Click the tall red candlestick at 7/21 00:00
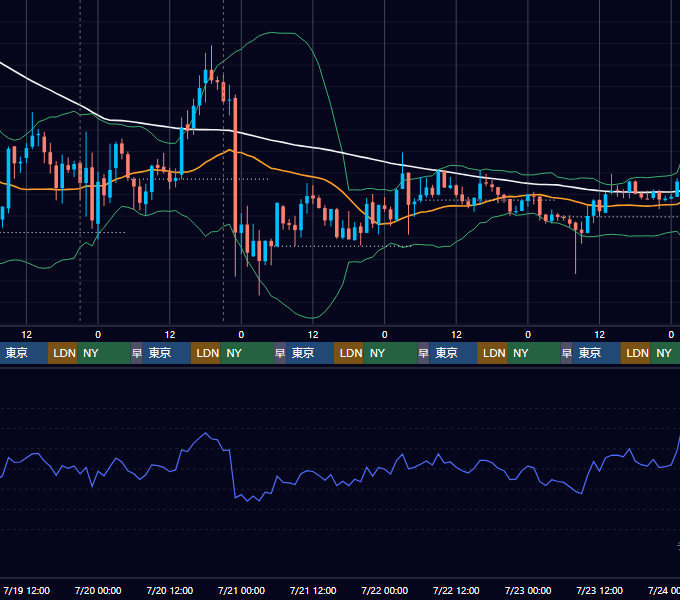This screenshot has width=680, height=600. tap(235, 165)
